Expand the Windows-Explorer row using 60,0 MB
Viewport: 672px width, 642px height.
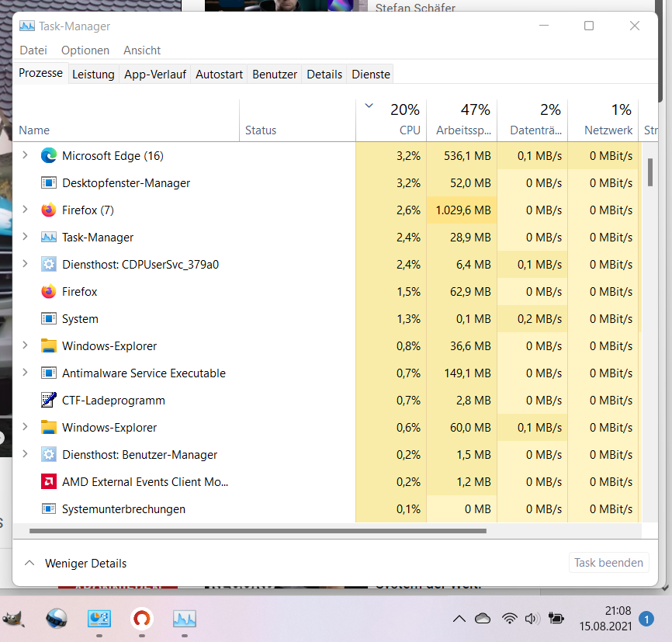[25, 427]
